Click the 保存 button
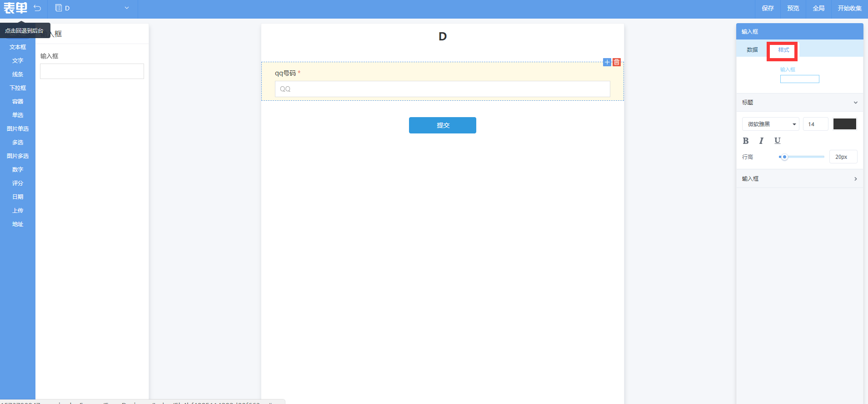868x404 pixels. tap(768, 8)
